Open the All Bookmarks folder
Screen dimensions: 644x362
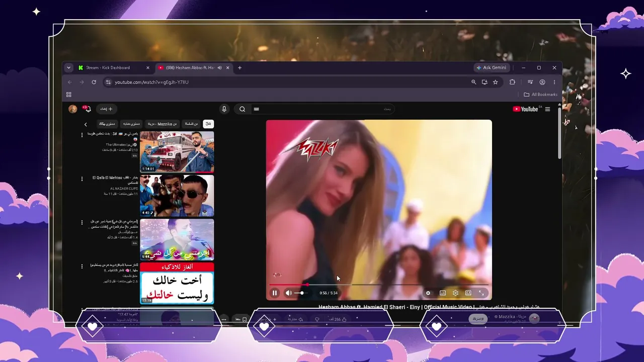coord(541,95)
